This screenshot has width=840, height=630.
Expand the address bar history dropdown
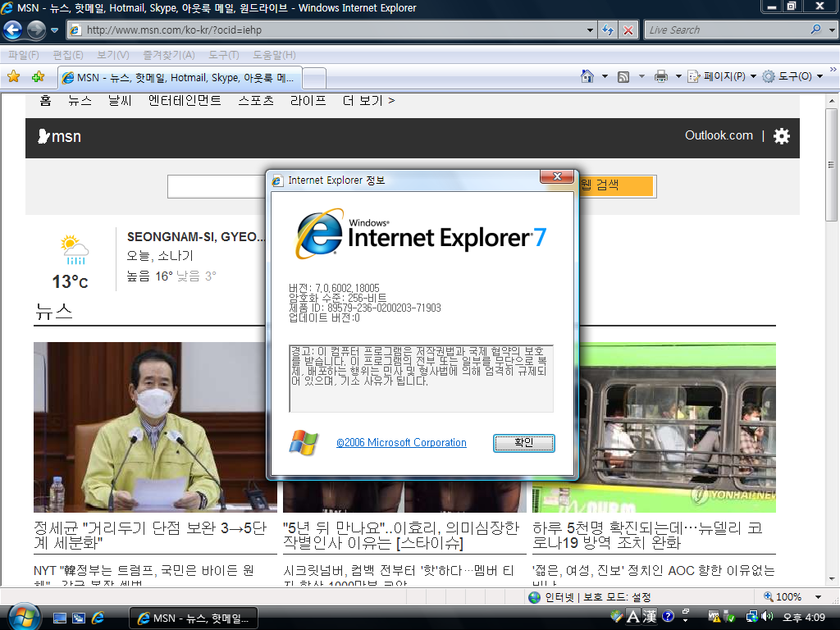tap(590, 30)
